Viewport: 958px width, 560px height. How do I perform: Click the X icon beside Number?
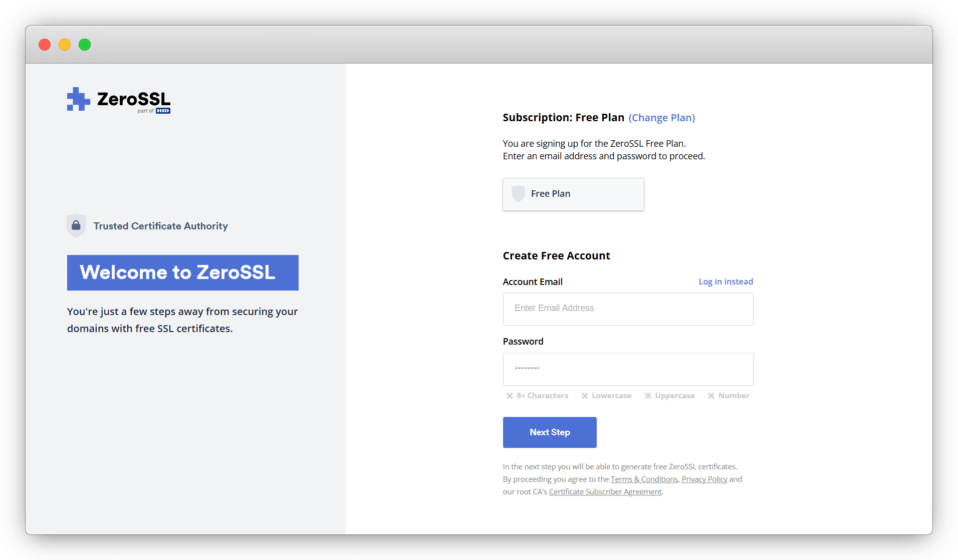coord(711,396)
